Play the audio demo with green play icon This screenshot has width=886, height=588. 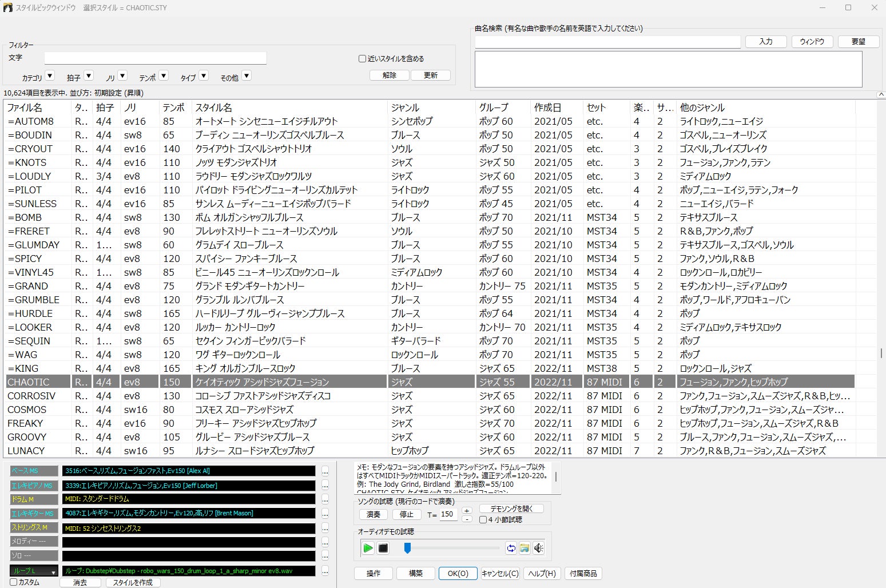click(368, 548)
